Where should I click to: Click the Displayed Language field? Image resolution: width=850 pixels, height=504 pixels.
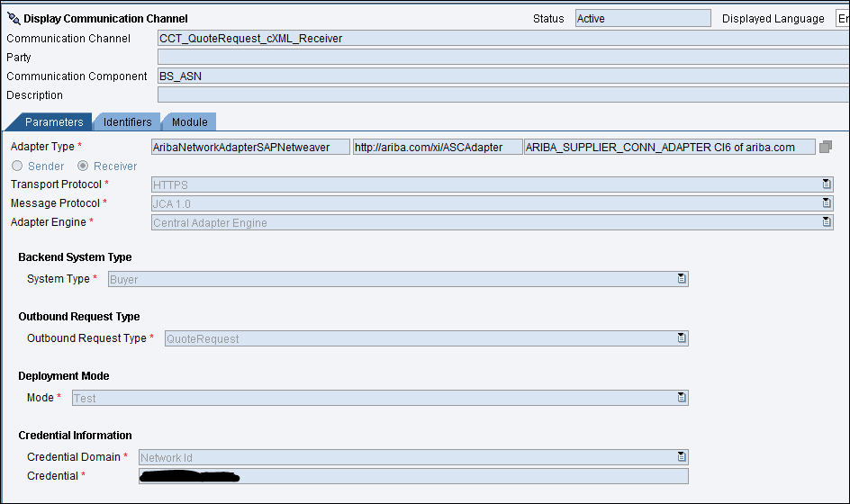pyautogui.click(x=843, y=18)
